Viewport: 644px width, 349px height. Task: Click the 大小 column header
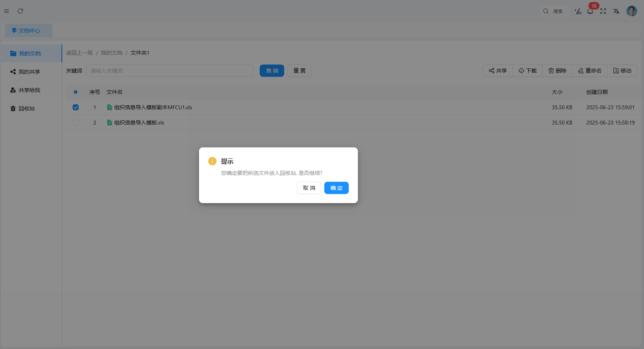click(557, 92)
